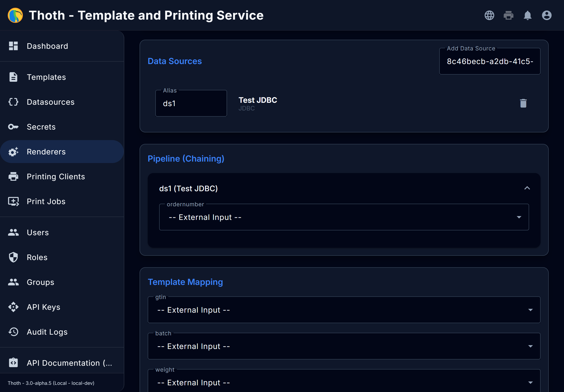Click the Datasources braces icon
Image resolution: width=564 pixels, height=392 pixels.
pyautogui.click(x=13, y=102)
